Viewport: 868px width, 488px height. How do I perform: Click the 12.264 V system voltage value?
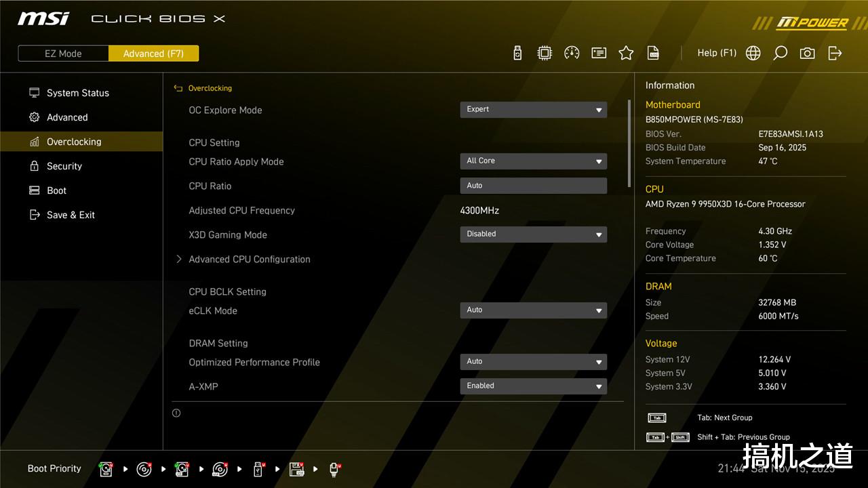[x=774, y=359]
